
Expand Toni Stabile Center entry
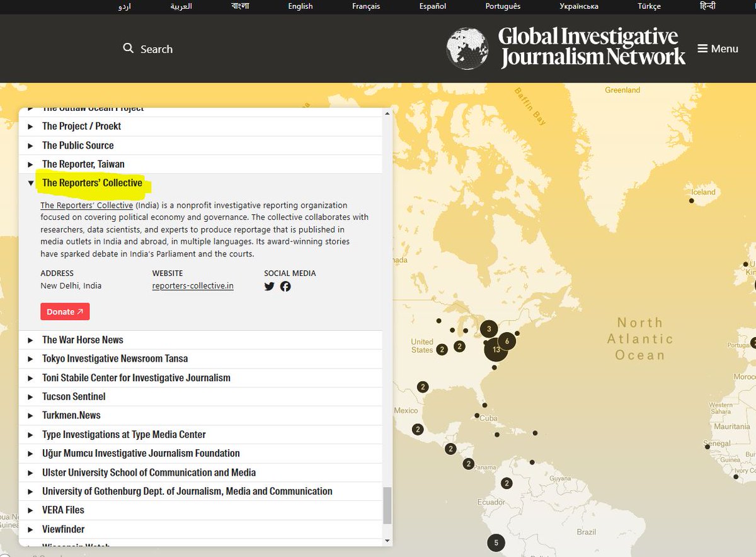pos(200,377)
